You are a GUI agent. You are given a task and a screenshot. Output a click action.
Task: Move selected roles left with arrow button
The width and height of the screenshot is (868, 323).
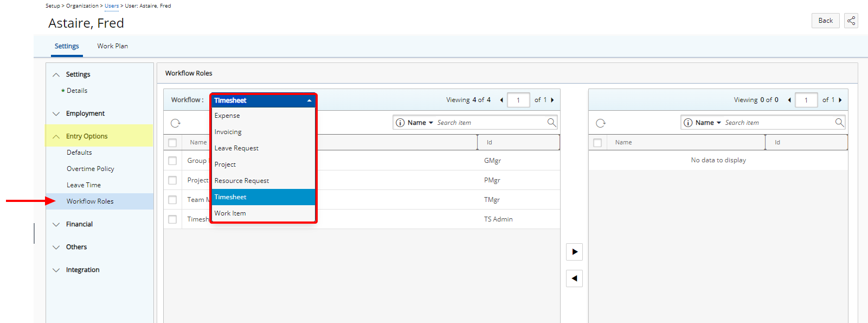tap(574, 278)
